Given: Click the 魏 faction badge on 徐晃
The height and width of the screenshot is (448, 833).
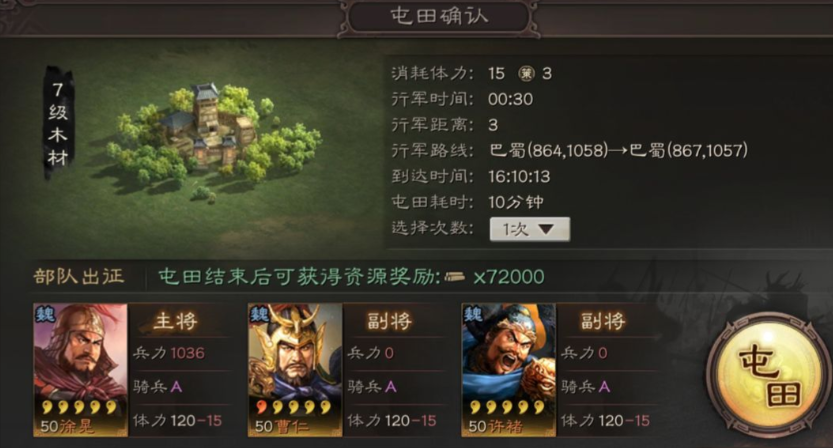Looking at the screenshot, I should pos(45,315).
